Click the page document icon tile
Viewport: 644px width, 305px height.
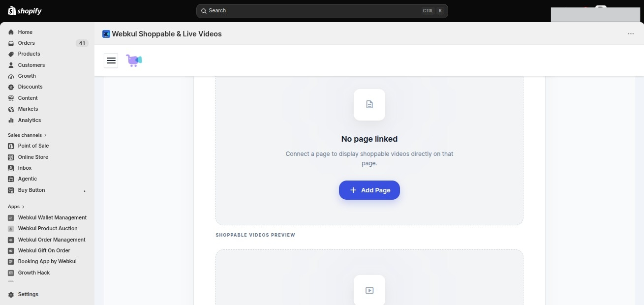[x=369, y=104]
